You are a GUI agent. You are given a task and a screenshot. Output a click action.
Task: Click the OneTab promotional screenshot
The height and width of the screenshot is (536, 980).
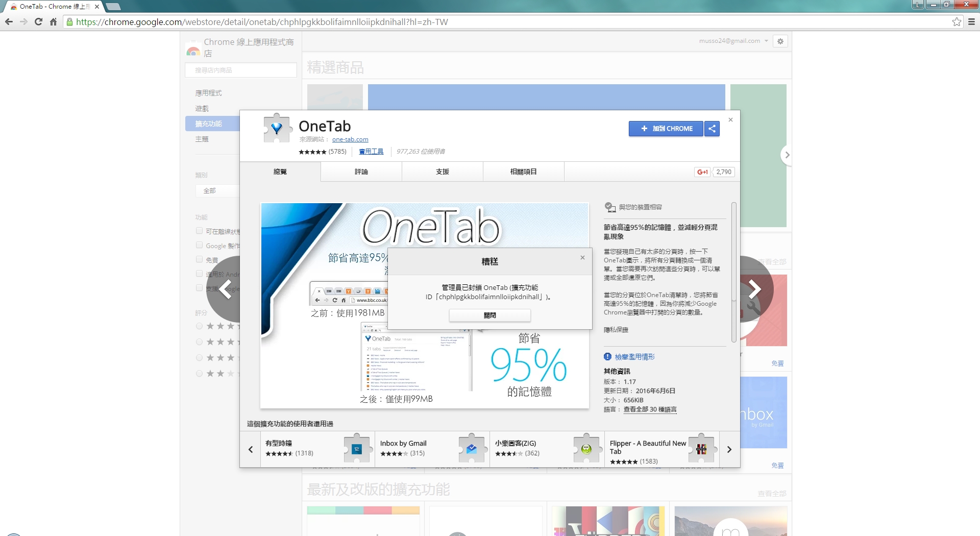[x=425, y=306]
